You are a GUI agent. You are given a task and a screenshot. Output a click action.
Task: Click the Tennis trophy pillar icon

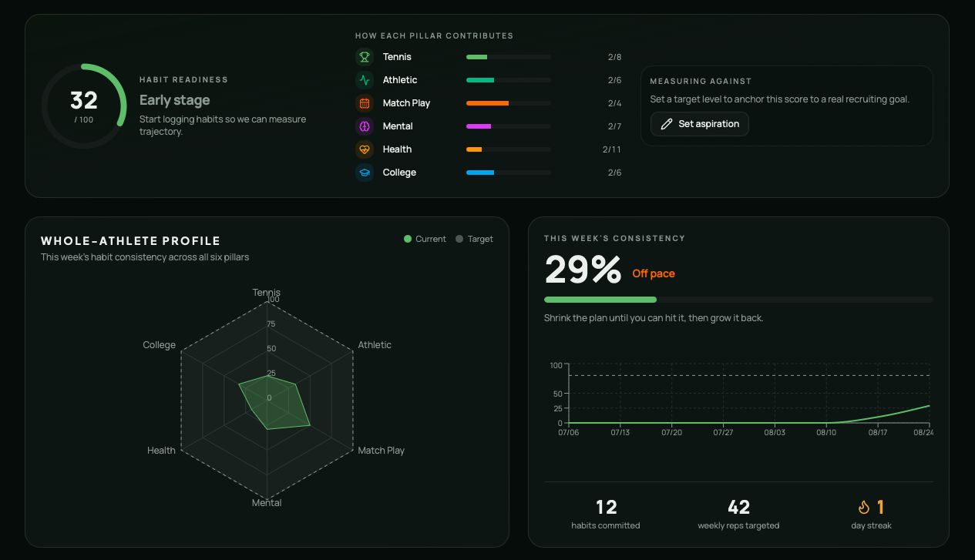click(x=365, y=57)
